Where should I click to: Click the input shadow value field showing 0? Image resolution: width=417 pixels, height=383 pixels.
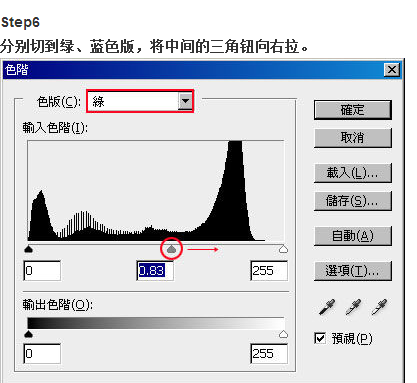pyautogui.click(x=42, y=271)
